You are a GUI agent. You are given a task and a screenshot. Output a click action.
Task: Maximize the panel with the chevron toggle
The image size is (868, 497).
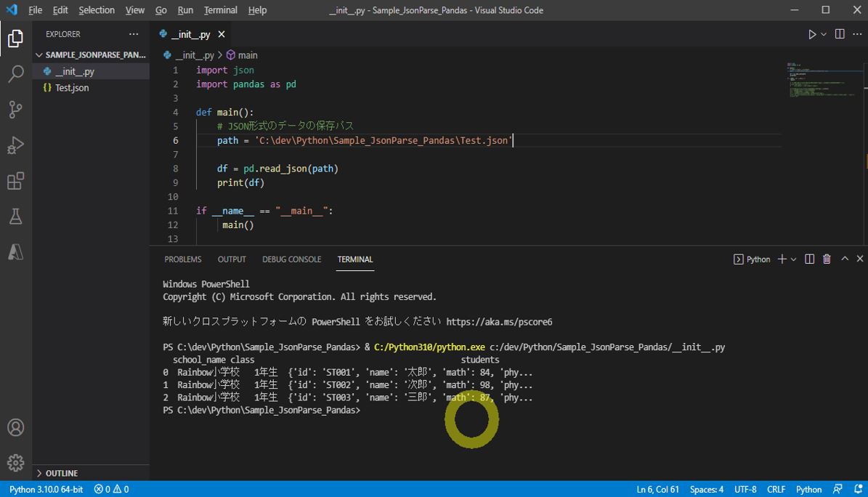tap(844, 258)
